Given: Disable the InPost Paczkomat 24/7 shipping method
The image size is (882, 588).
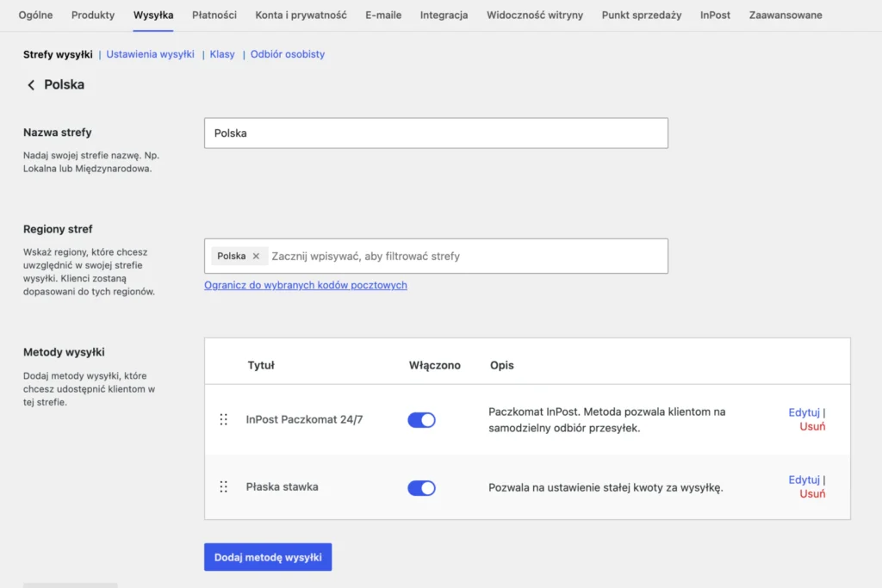Looking at the screenshot, I should tap(421, 420).
